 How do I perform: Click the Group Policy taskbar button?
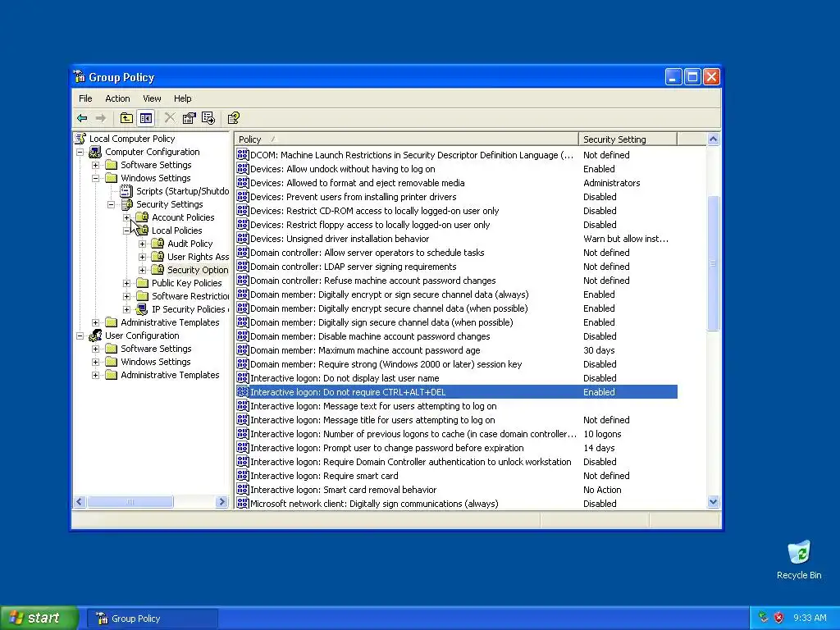pos(152,619)
